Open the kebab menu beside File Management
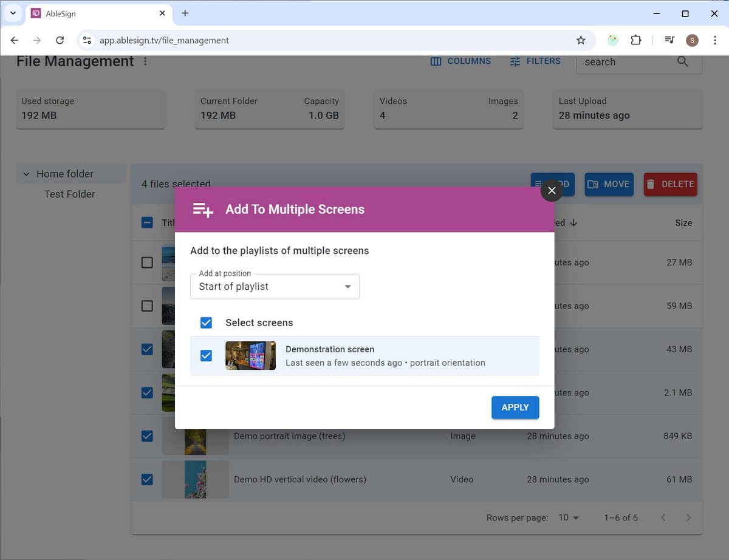This screenshot has height=560, width=729. pos(145,61)
